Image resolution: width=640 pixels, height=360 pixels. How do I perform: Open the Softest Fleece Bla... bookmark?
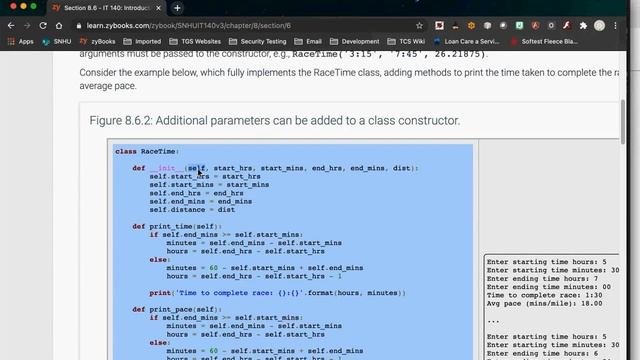tap(544, 41)
